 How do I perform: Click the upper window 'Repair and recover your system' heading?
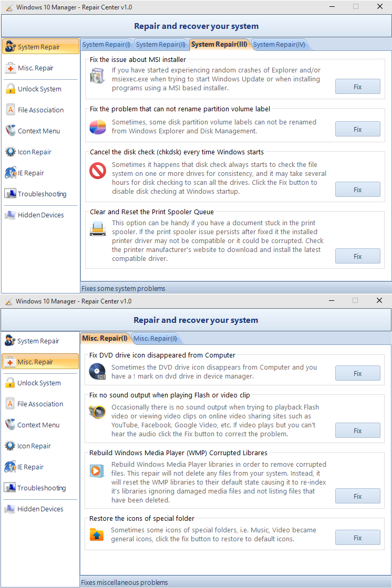tap(197, 26)
